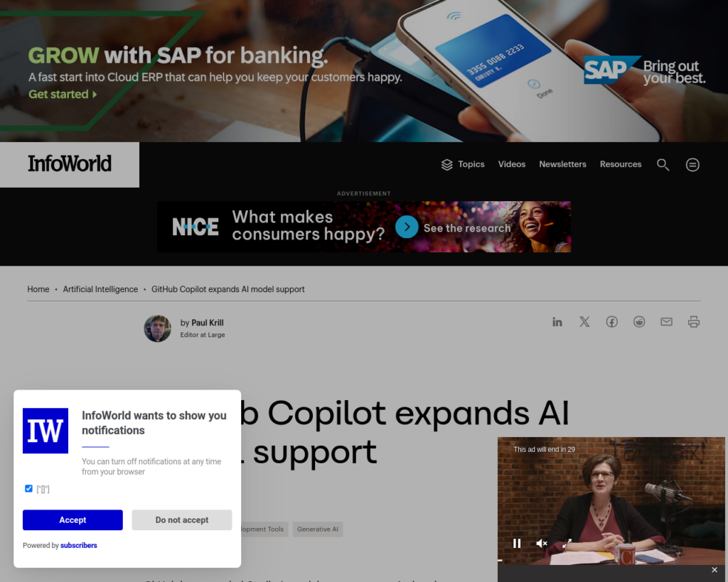Viewport: 728px width, 582px height.
Task: Pause the video ad
Action: (x=517, y=544)
